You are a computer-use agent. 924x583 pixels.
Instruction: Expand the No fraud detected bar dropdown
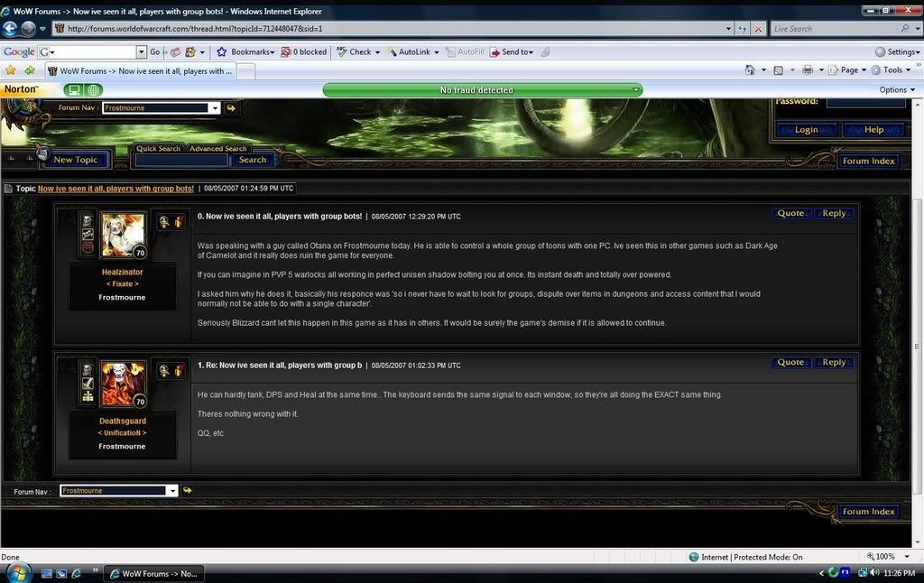[636, 90]
